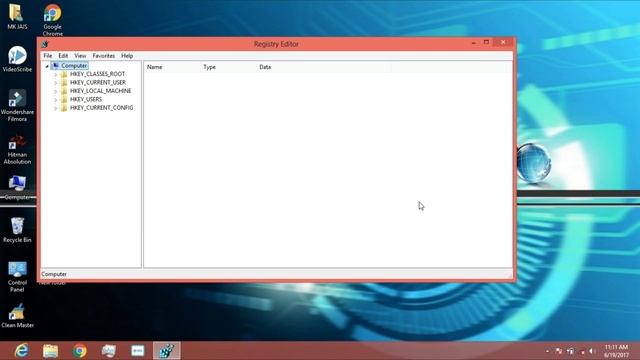640x360 pixels.
Task: Click the Computer status bar path
Action: click(x=54, y=274)
